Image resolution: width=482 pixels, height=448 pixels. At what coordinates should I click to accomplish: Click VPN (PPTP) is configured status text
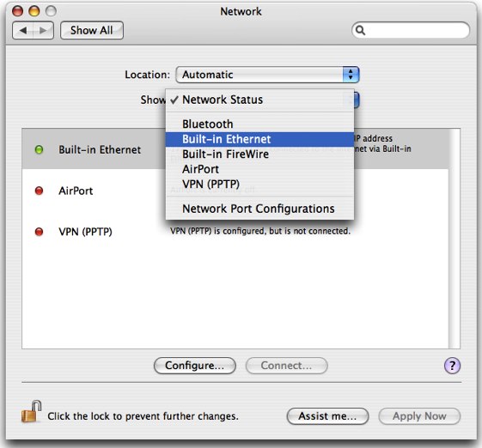point(260,231)
